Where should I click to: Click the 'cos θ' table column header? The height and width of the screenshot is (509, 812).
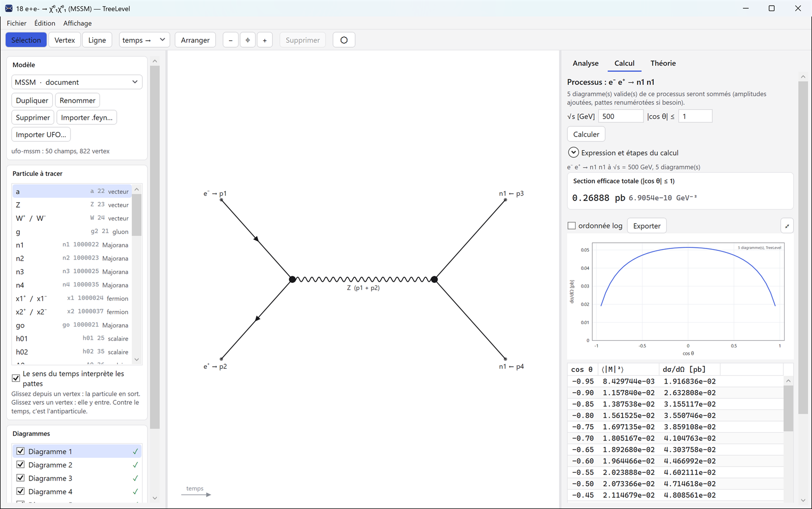click(x=582, y=369)
